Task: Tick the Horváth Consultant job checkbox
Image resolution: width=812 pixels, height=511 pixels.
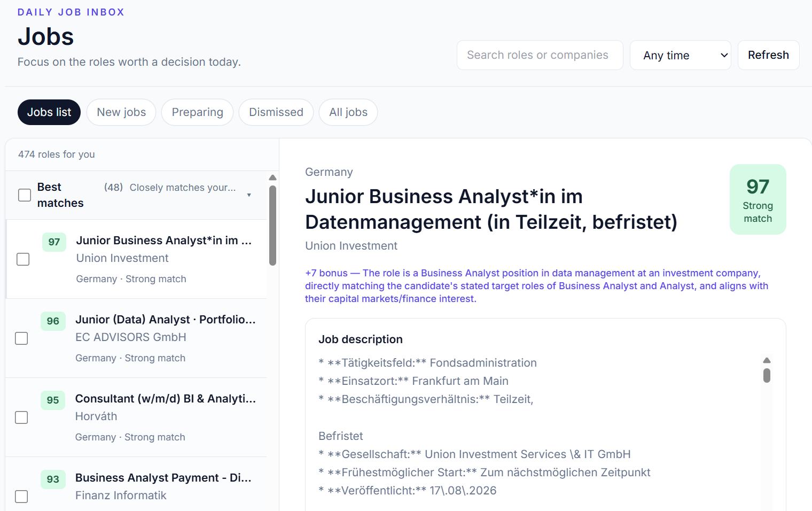Action: tap(21, 417)
